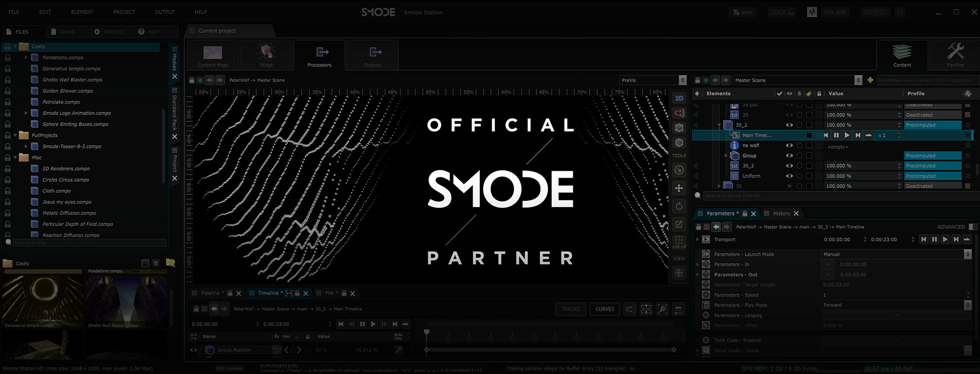Open folder browse icon in thumbnail pane
980x374 pixels.
pyautogui.click(x=170, y=263)
